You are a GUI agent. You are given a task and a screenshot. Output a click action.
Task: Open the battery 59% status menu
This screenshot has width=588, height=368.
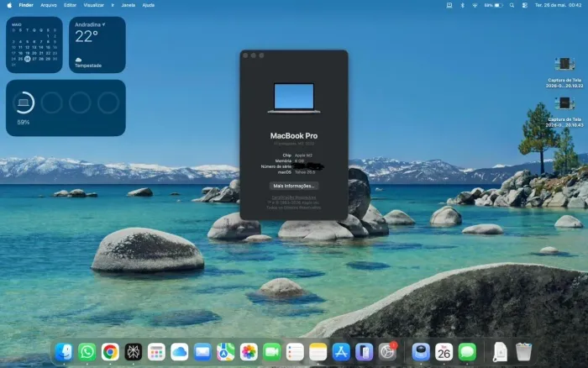(x=493, y=5)
